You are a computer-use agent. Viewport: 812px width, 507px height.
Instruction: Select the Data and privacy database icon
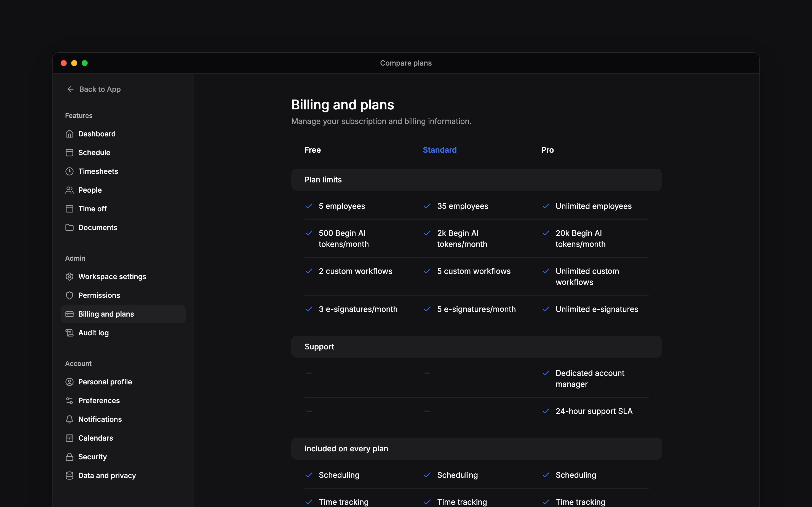pyautogui.click(x=70, y=476)
